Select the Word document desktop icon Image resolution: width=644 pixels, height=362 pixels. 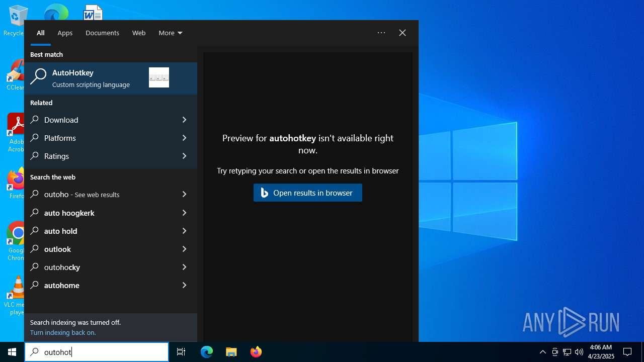click(x=93, y=11)
